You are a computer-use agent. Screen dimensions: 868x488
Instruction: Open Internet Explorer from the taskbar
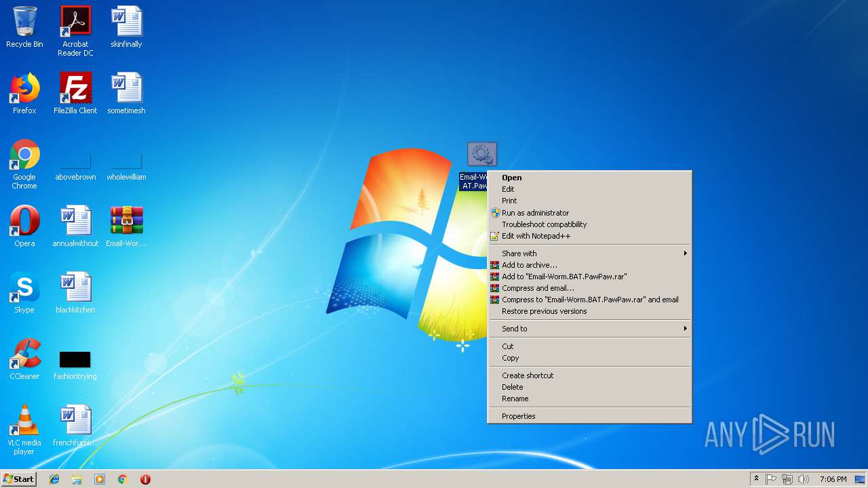tap(54, 479)
